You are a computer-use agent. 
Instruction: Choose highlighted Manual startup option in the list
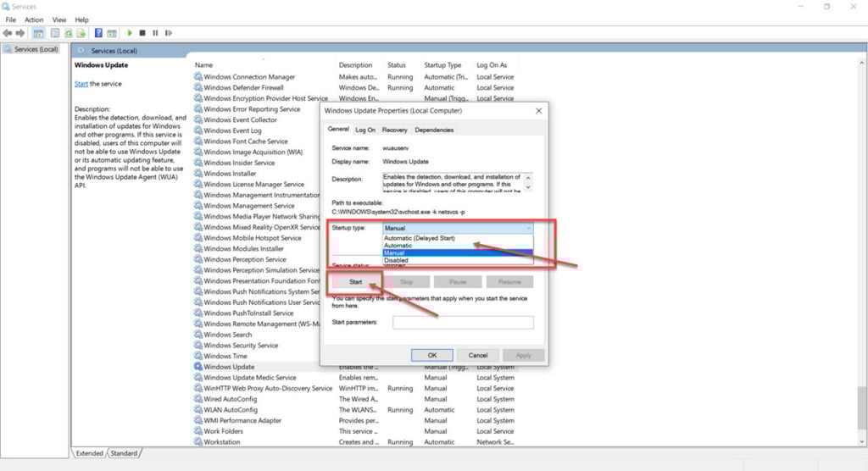pyautogui.click(x=458, y=252)
